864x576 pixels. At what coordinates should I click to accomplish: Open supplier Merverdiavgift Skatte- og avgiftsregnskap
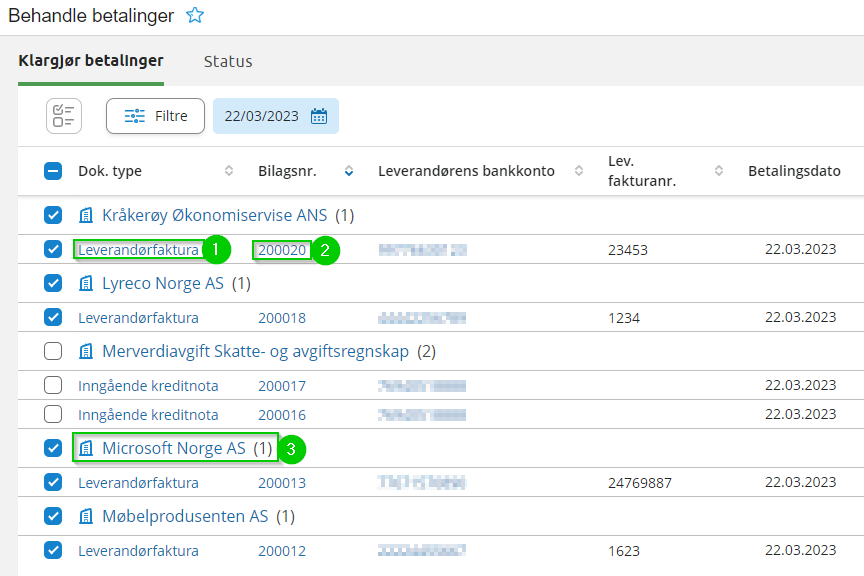pyautogui.click(x=256, y=351)
